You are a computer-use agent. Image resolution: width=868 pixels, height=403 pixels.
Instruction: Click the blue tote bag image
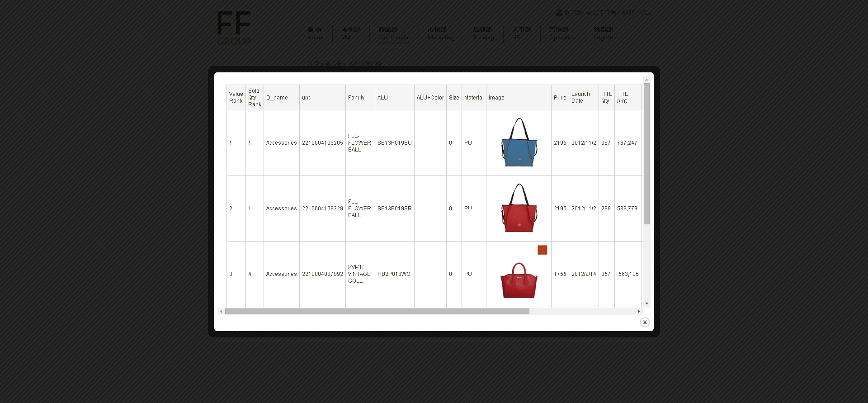(x=519, y=143)
